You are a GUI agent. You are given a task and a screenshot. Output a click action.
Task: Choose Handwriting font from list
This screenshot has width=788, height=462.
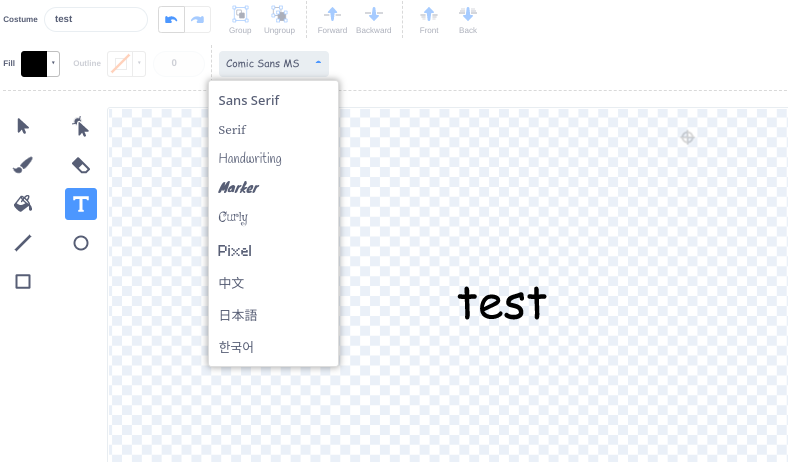coord(250,159)
